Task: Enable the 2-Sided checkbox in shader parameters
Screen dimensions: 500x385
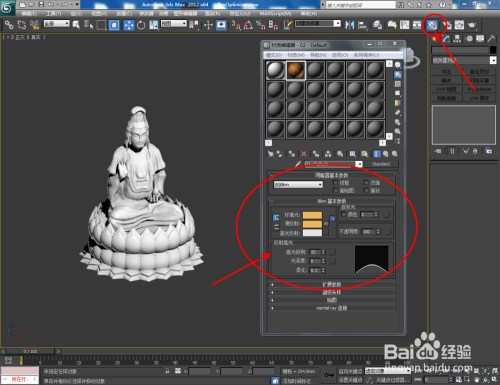Action: pyautogui.click(x=366, y=183)
